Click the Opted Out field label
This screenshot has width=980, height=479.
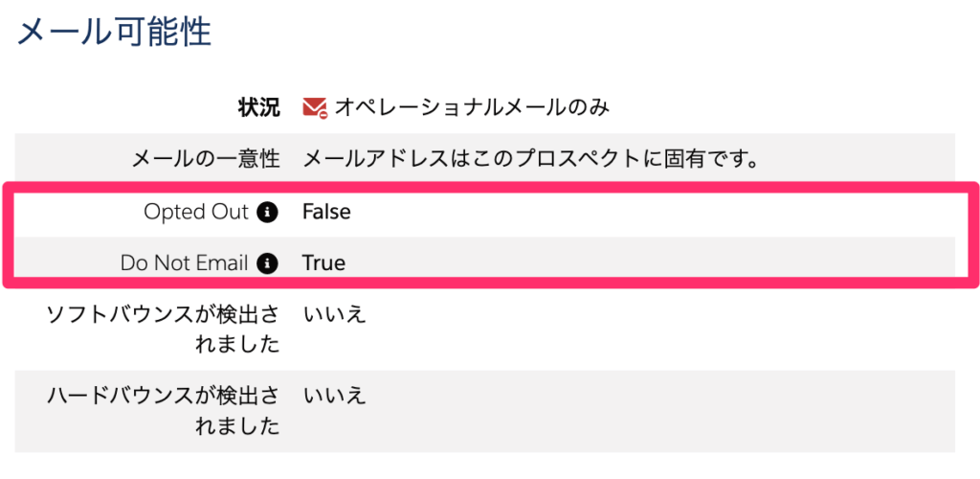(195, 212)
